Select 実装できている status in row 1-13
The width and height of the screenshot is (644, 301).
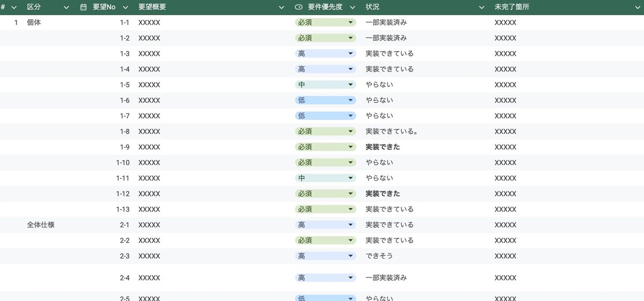pyautogui.click(x=390, y=210)
